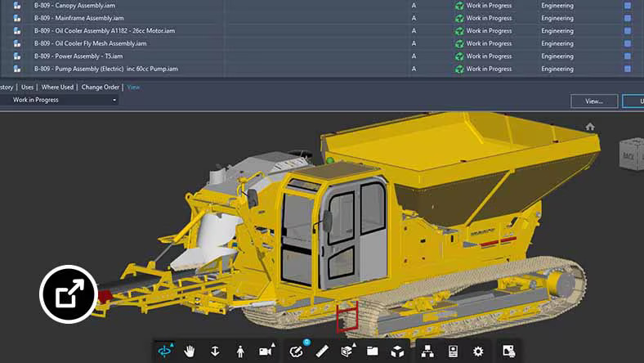
Task: Switch to the Where Used tab
Action: pyautogui.click(x=57, y=87)
